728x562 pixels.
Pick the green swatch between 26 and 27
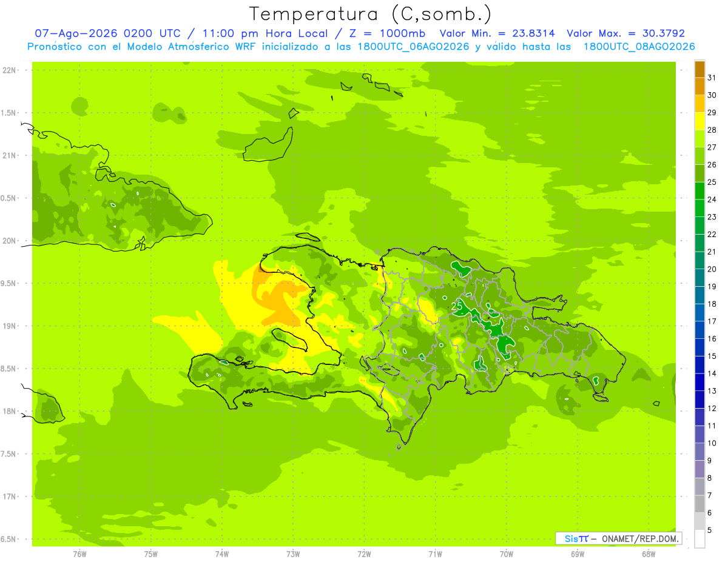click(x=700, y=156)
